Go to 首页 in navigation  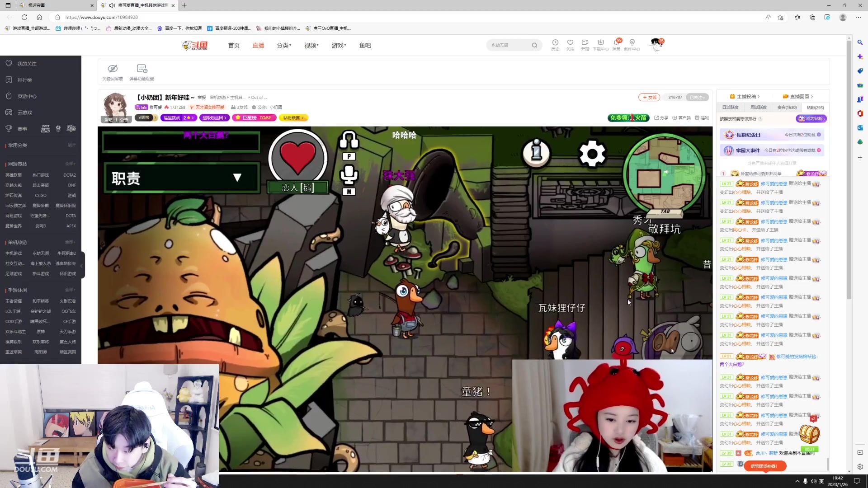pos(234,45)
